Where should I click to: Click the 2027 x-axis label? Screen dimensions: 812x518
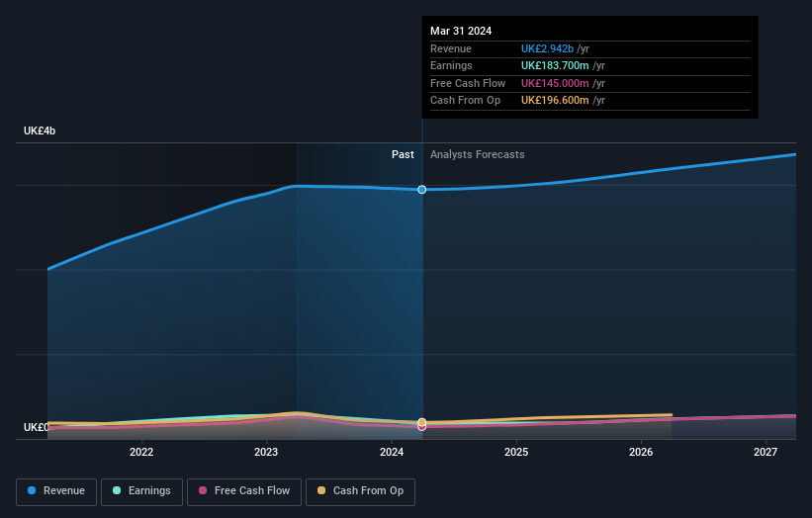pos(766,453)
